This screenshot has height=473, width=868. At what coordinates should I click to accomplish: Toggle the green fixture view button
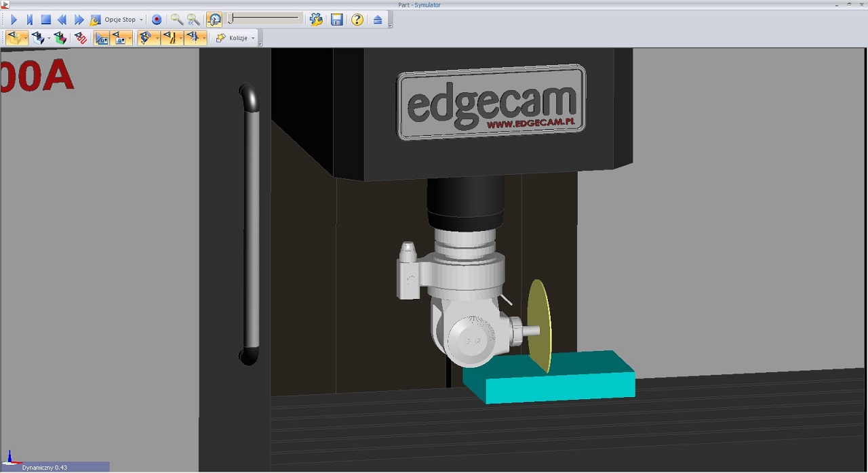point(60,38)
